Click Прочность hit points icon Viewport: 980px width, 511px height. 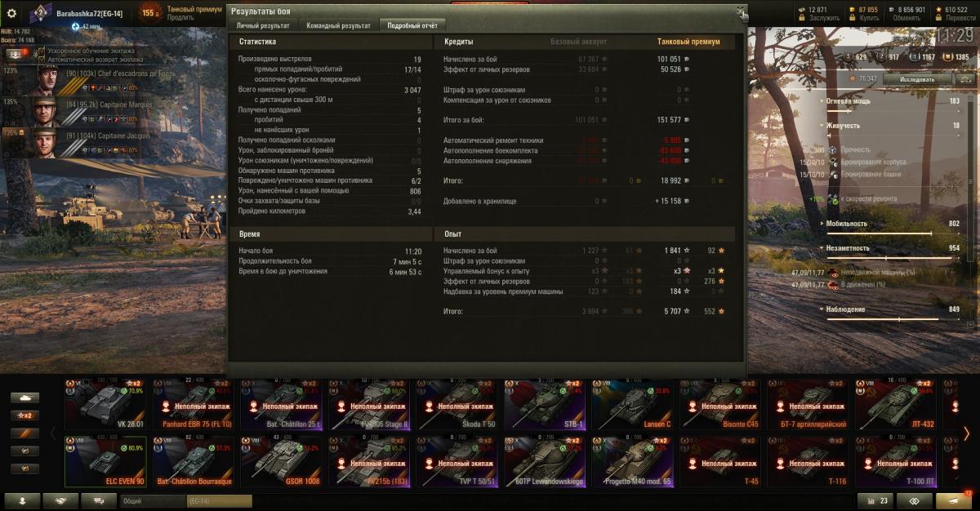tap(833, 150)
